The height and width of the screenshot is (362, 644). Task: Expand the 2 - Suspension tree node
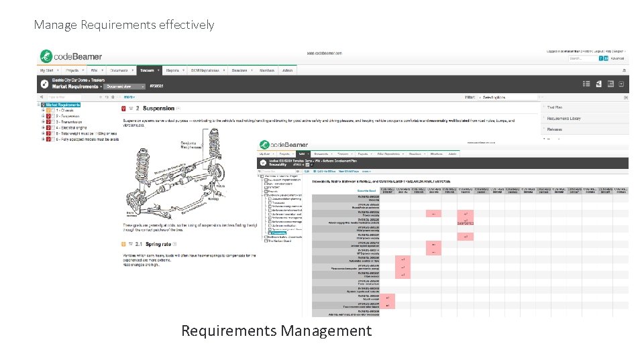pos(43,116)
